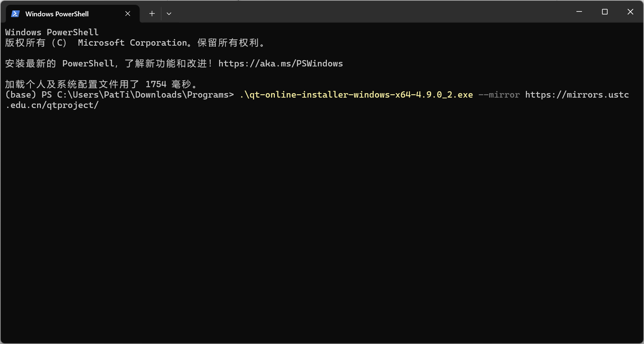Click the PS prompt path text
This screenshot has width=644, height=344.
138,95
